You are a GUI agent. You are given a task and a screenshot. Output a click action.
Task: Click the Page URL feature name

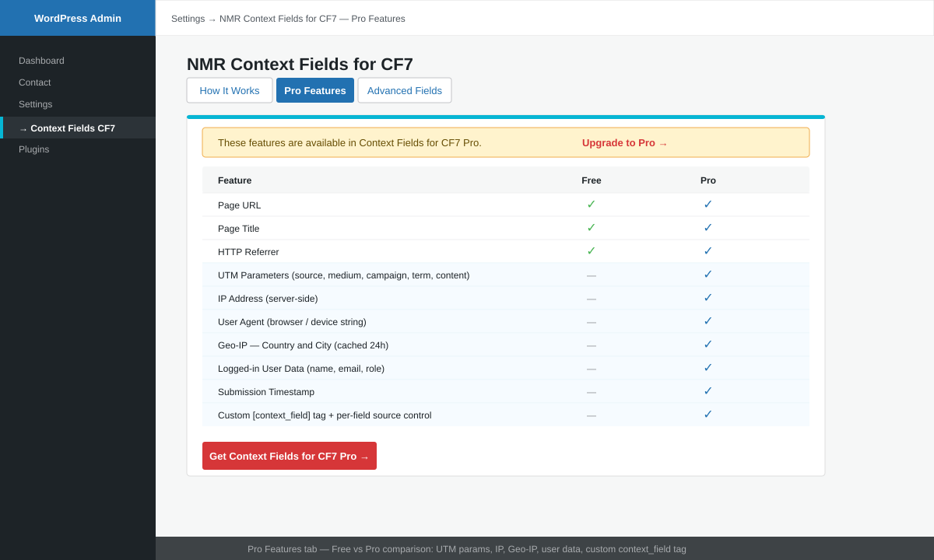240,205
